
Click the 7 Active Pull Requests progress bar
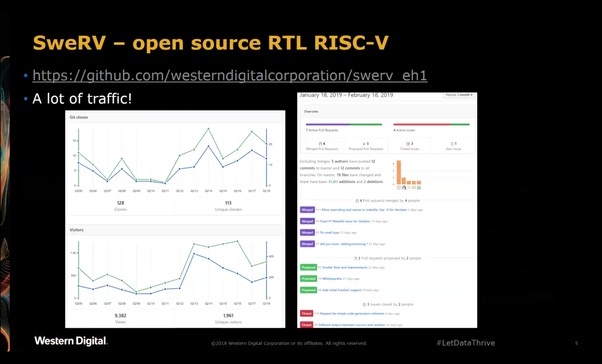344,124
